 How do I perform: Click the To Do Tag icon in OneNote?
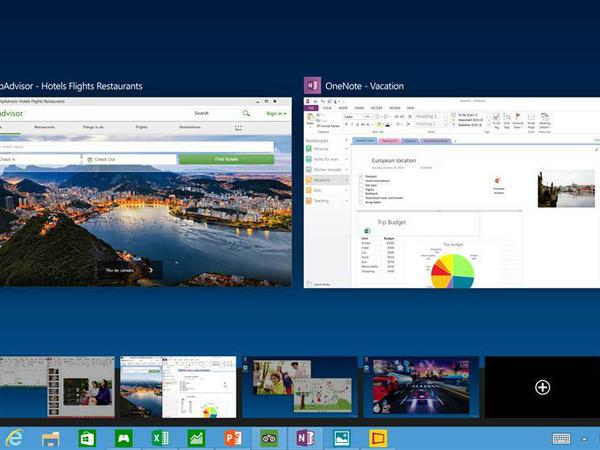(x=496, y=121)
